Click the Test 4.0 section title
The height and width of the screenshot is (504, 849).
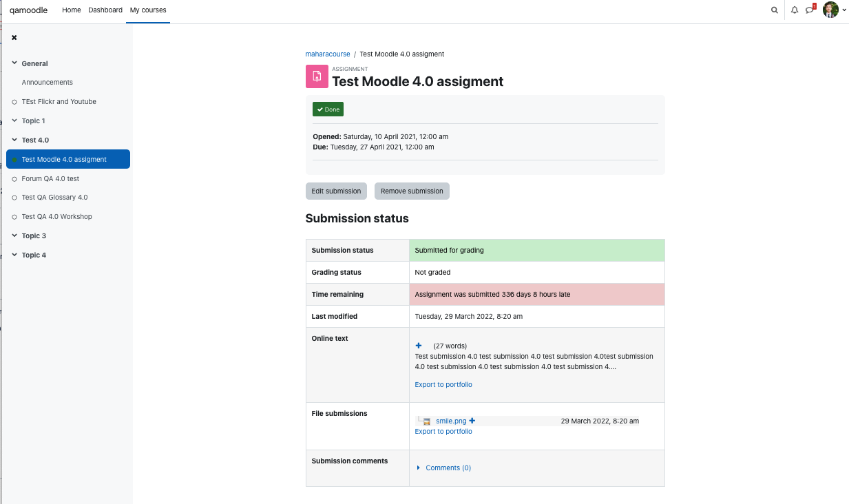[x=35, y=140]
